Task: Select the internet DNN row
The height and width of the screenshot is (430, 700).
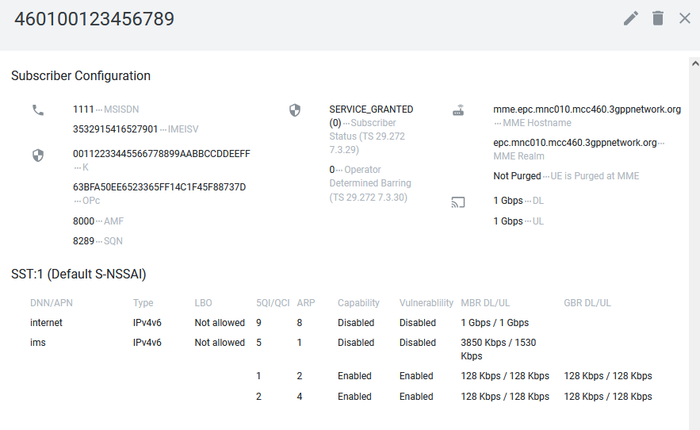Action: pyautogui.click(x=46, y=323)
